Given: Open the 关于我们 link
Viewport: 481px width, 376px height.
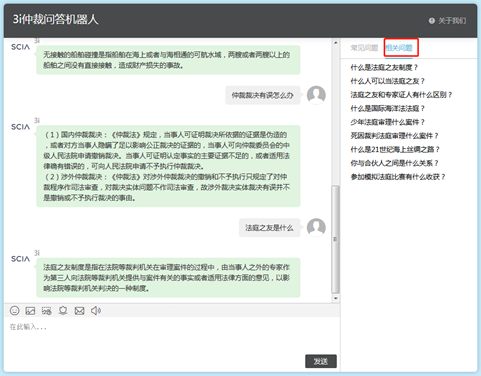Looking at the screenshot, I should pos(452,21).
